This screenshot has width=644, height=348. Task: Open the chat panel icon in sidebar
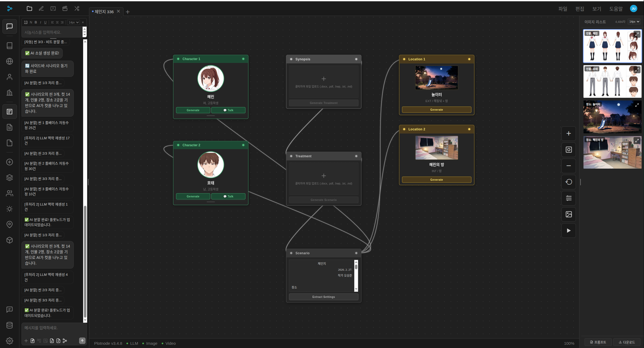pos(9,26)
